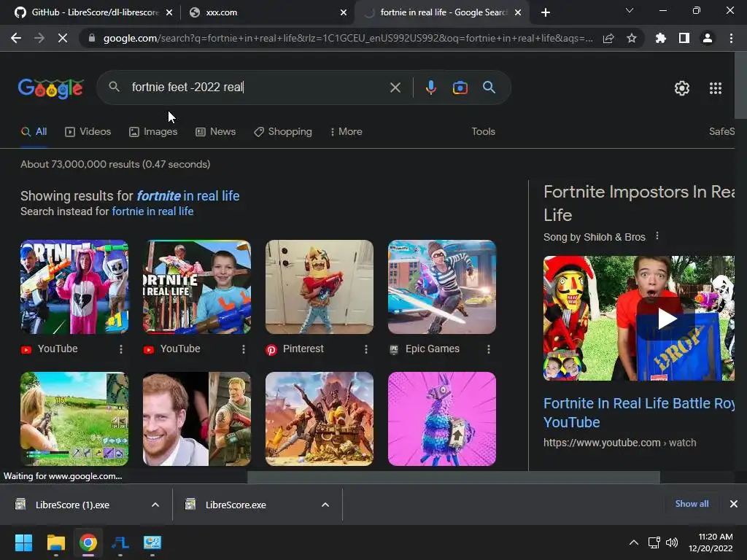Viewport: 747px width, 560px height.
Task: Click Show all downloads
Action: click(692, 504)
